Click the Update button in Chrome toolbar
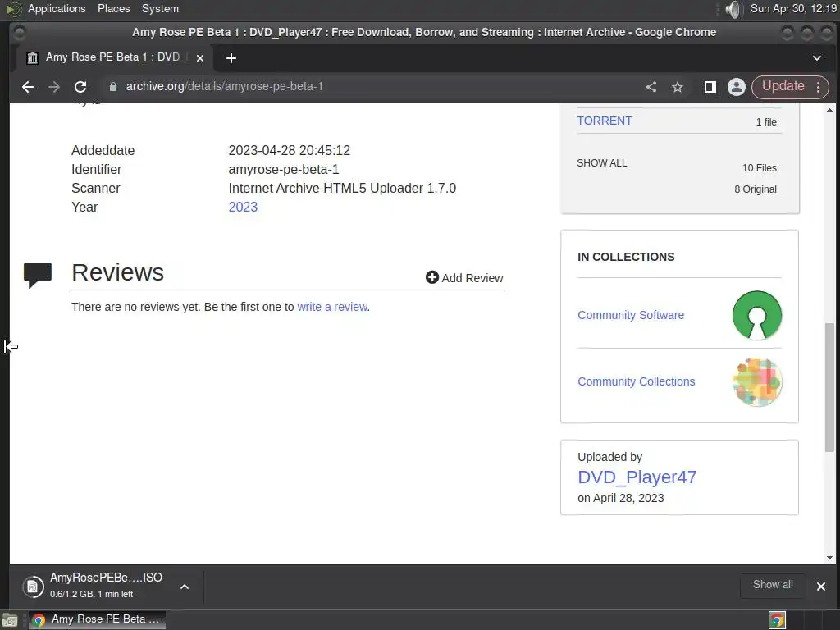Viewport: 840px width, 630px height. pos(783,86)
